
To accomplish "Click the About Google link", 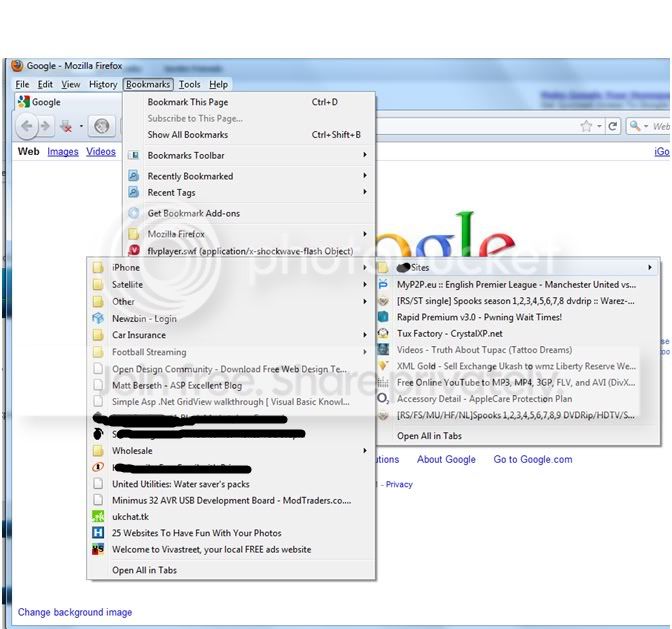I will click(x=446, y=459).
